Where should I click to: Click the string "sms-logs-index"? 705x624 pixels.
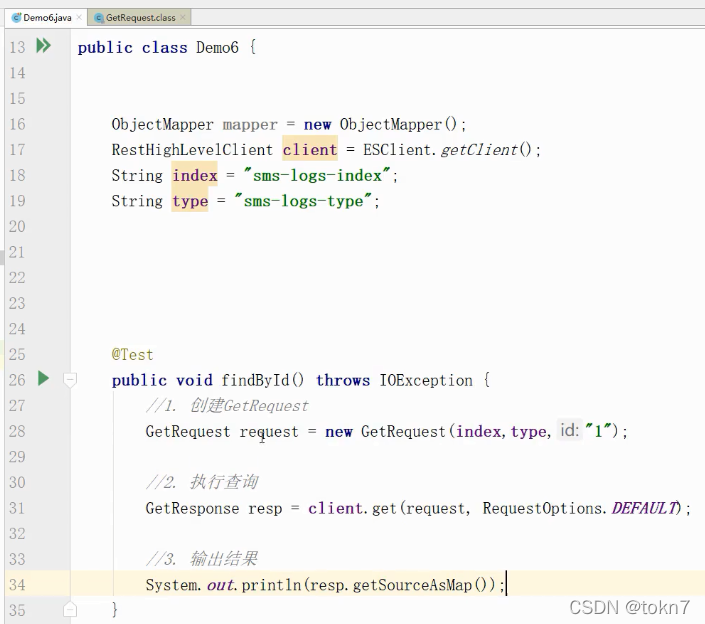pyautogui.click(x=317, y=175)
